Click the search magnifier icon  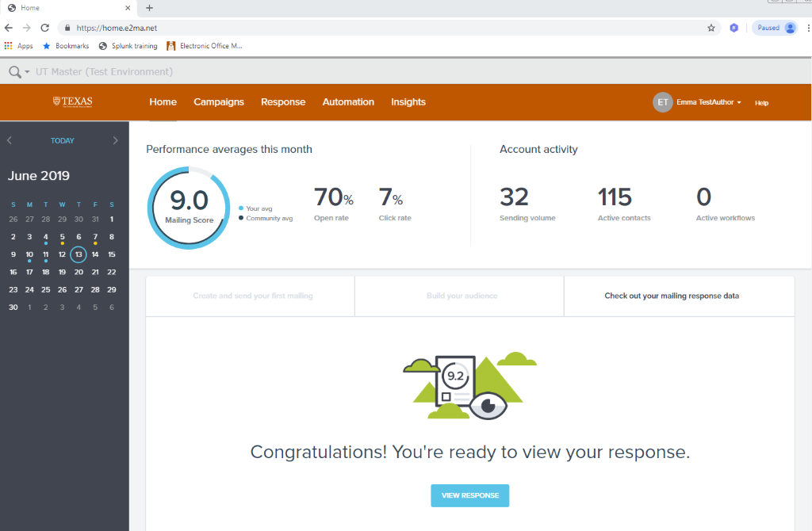(x=14, y=72)
